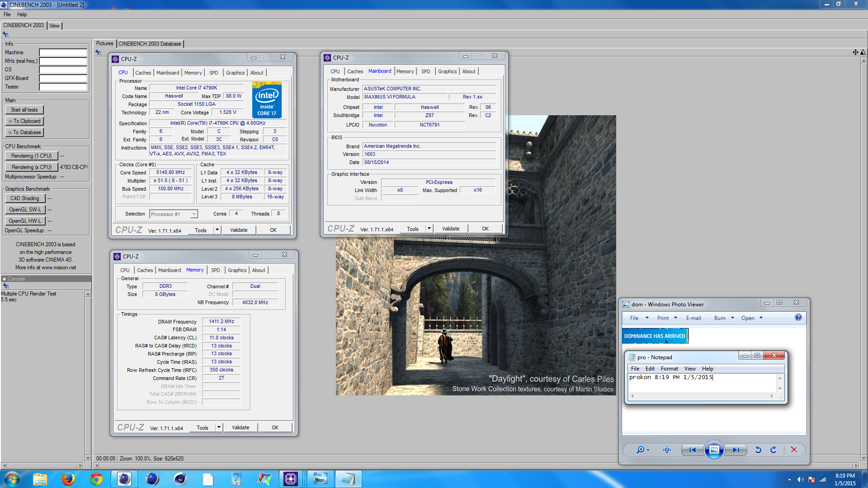
Task: Open the Photo Viewer Print dropdown
Action: point(667,318)
